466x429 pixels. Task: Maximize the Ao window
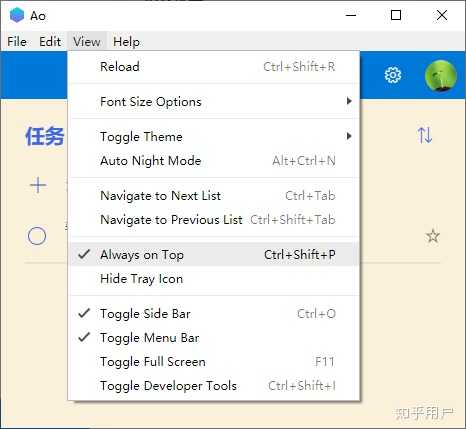[396, 15]
